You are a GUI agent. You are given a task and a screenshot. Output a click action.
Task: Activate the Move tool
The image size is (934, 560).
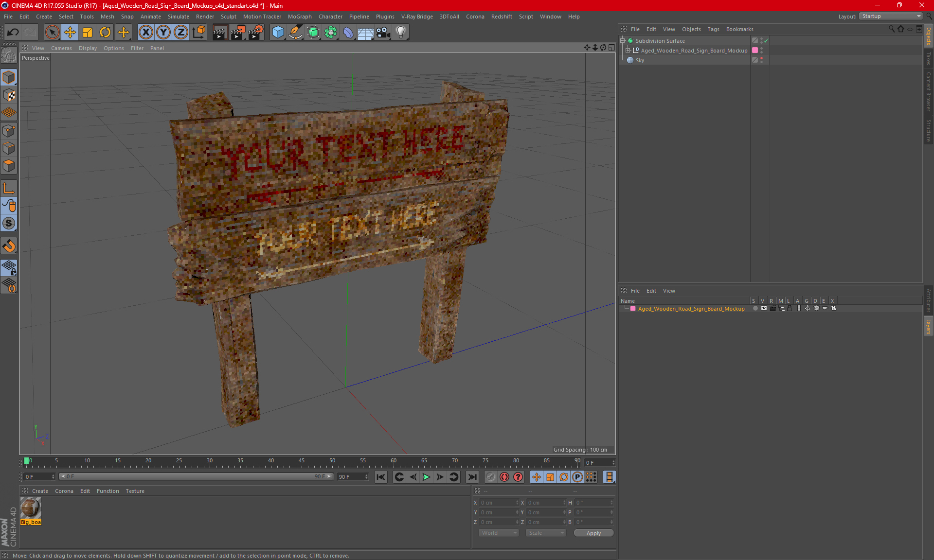70,32
